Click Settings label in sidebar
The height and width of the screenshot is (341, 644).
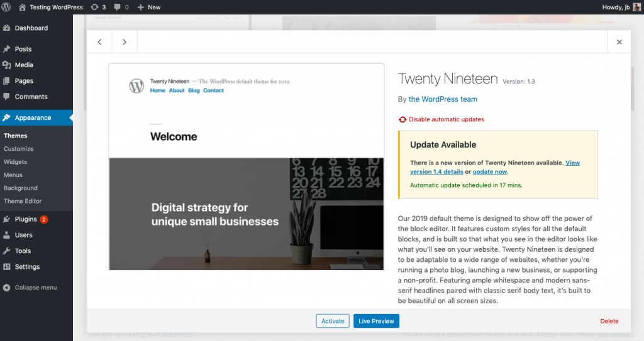(27, 267)
